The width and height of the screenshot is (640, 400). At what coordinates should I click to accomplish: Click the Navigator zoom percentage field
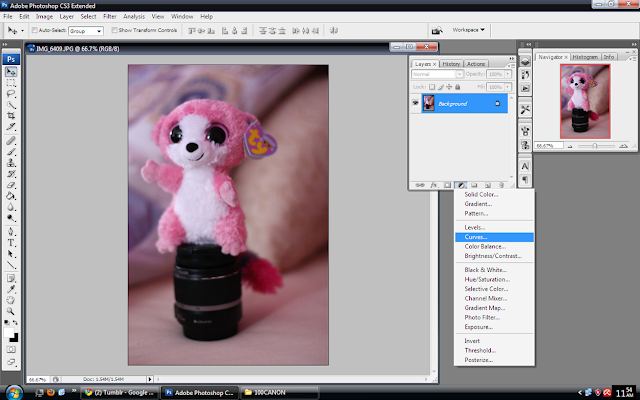point(549,146)
